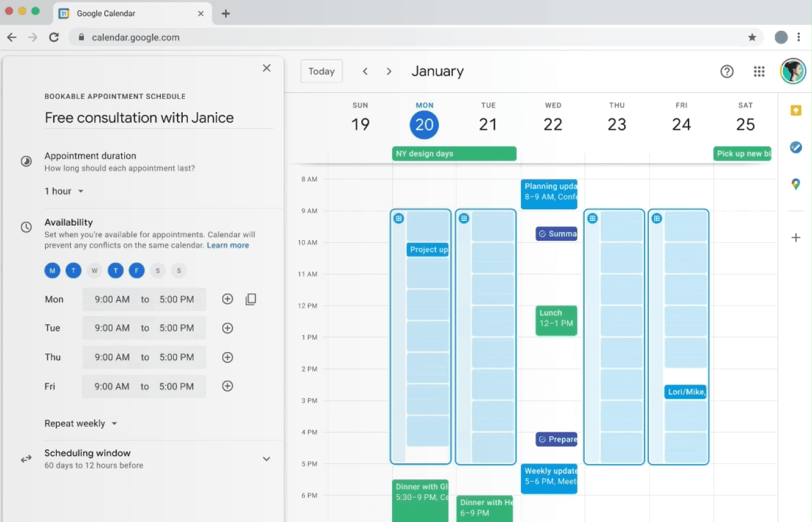Open the Google Tasks side panel icon
812x522 pixels.
click(796, 147)
